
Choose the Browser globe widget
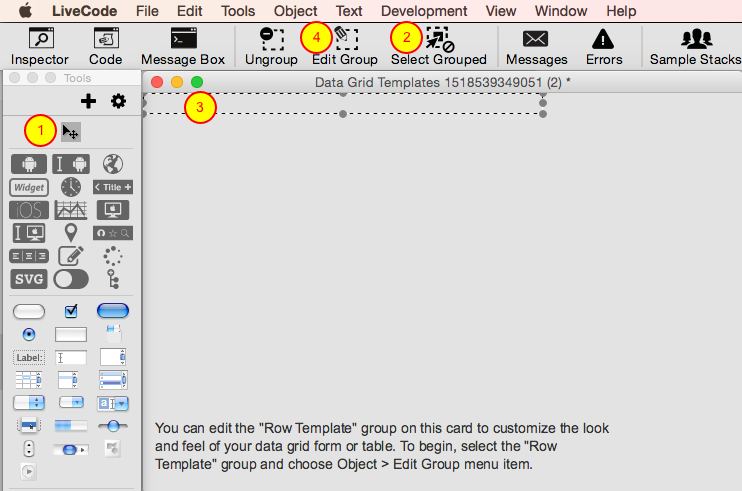tap(113, 164)
